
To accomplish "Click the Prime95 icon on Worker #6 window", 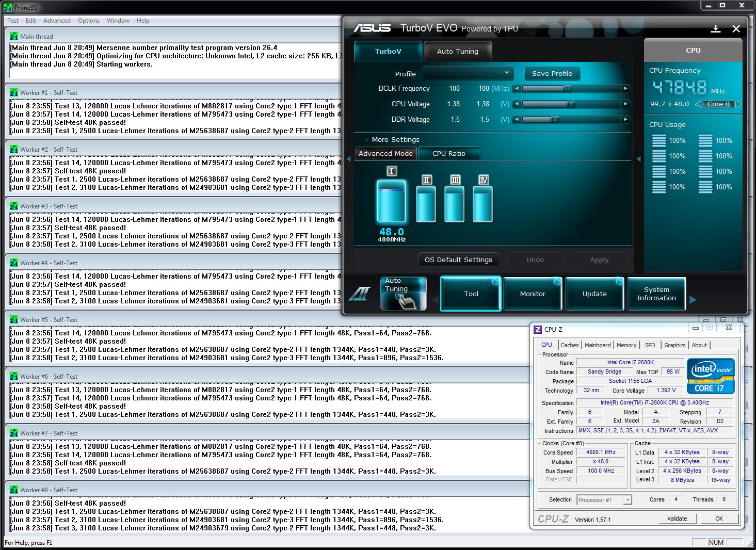I will pyautogui.click(x=14, y=377).
